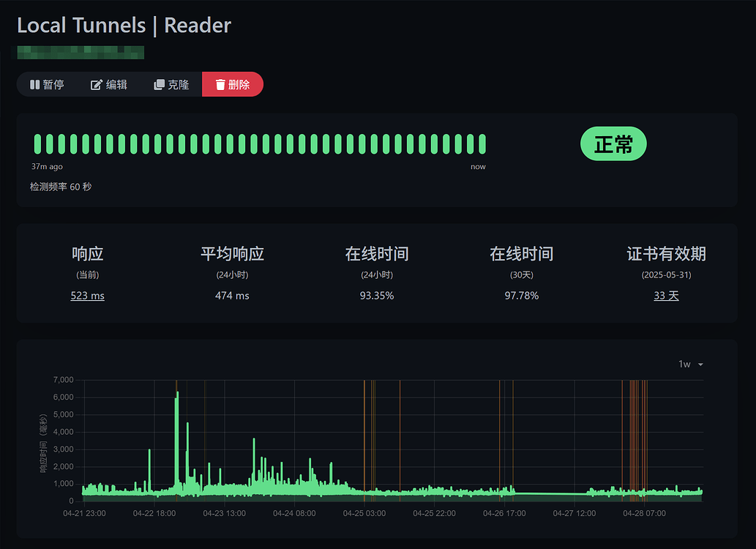Click the 474 ms average response value
The height and width of the screenshot is (549, 756).
coord(232,296)
